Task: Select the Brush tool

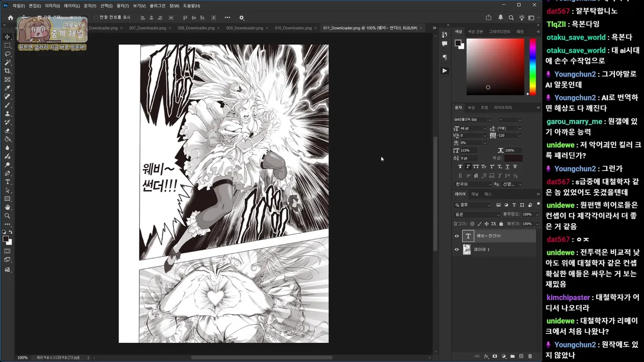Action: pos(8,105)
